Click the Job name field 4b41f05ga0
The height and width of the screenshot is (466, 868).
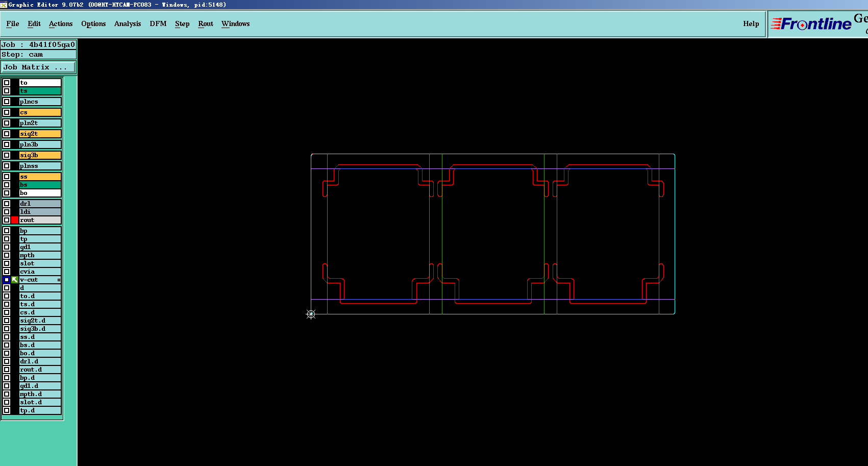pyautogui.click(x=38, y=44)
